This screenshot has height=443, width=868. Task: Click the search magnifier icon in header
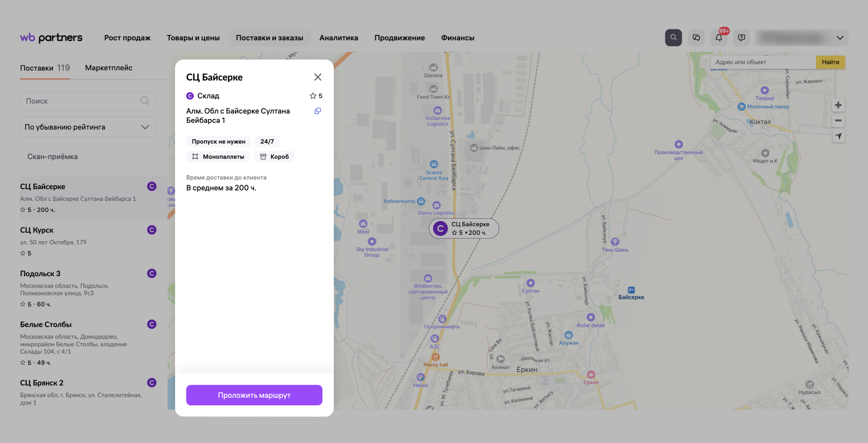[x=673, y=38]
